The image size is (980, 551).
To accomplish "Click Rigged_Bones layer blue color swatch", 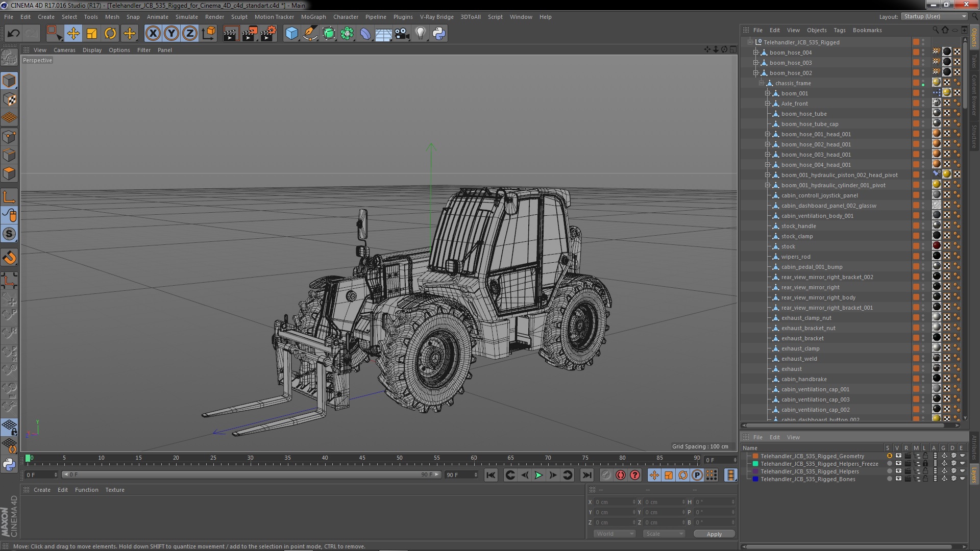I will click(755, 479).
